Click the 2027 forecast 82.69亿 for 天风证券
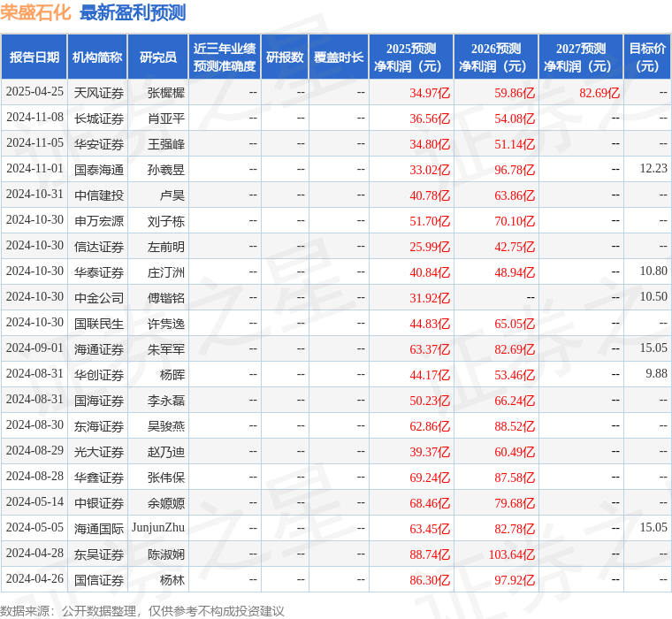The height and width of the screenshot is (619, 672). click(x=599, y=93)
